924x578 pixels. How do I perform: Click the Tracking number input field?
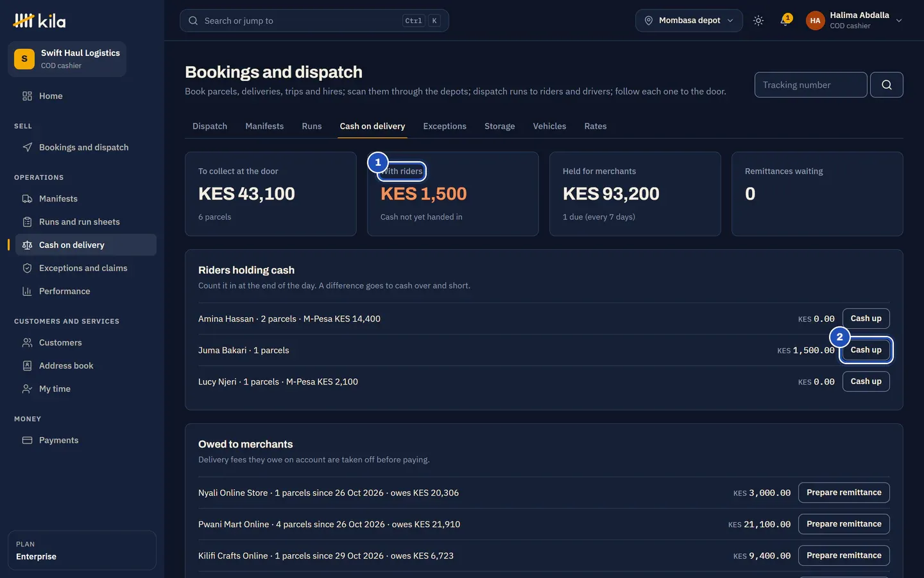click(x=811, y=85)
